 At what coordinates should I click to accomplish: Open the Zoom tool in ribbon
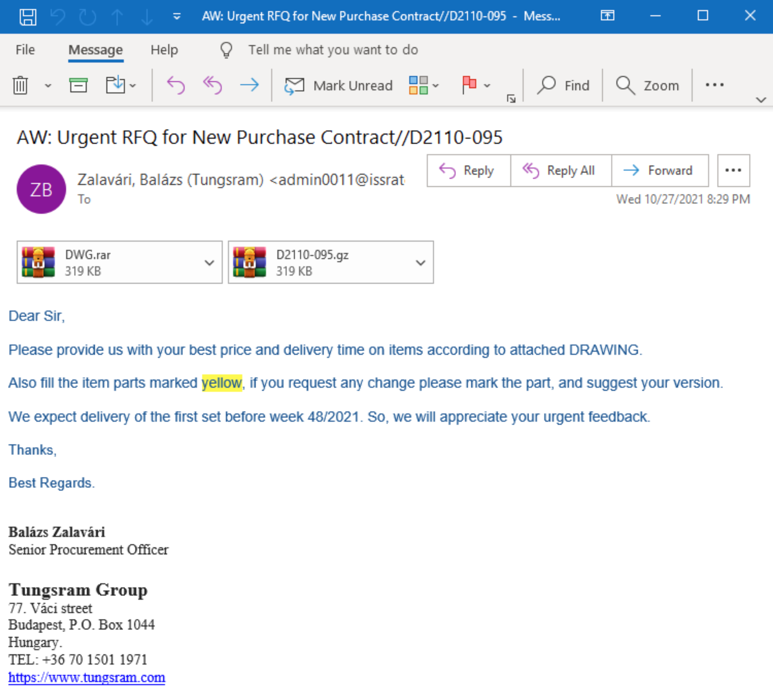click(x=647, y=86)
